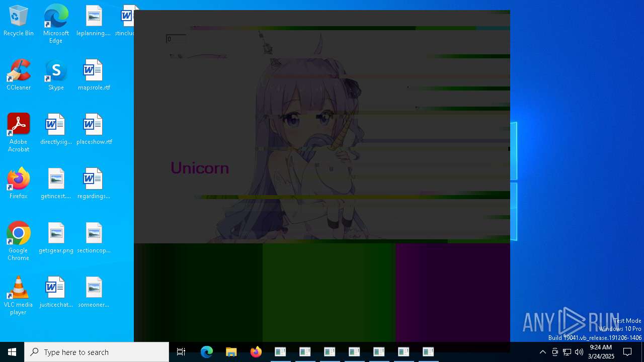
Task: Open Firefox from the taskbar
Action: (x=256, y=352)
